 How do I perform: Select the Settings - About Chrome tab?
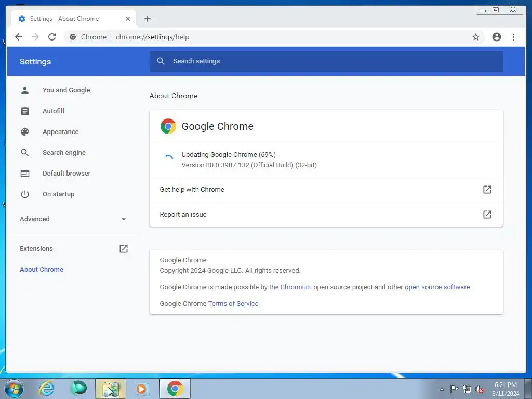click(x=74, y=19)
